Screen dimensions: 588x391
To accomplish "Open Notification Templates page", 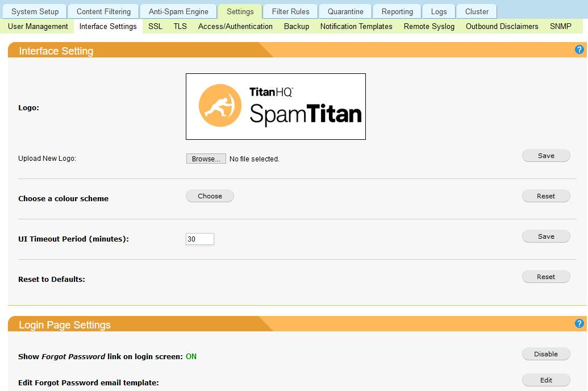I will (x=356, y=26).
